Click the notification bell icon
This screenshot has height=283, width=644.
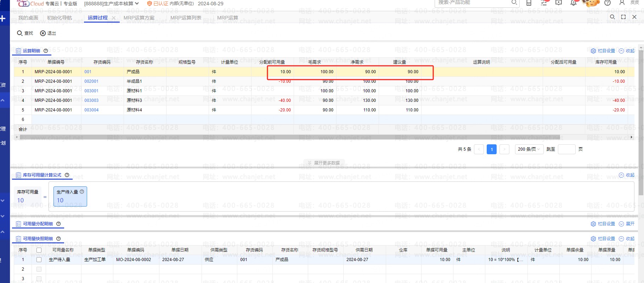coord(573,3)
